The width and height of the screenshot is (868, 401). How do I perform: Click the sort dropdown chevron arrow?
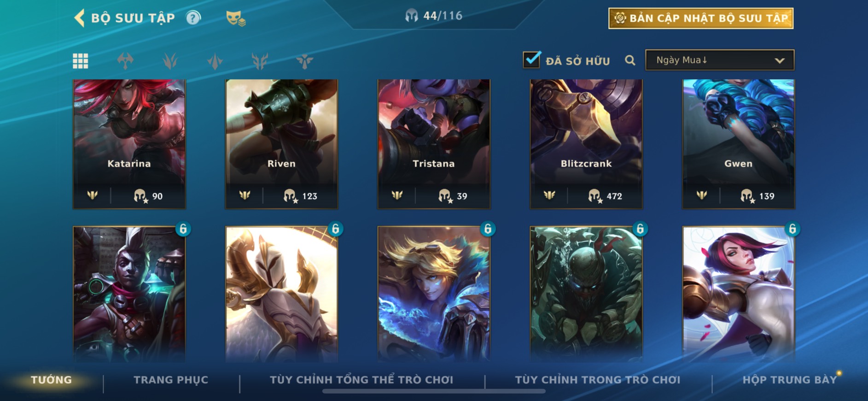tap(779, 60)
